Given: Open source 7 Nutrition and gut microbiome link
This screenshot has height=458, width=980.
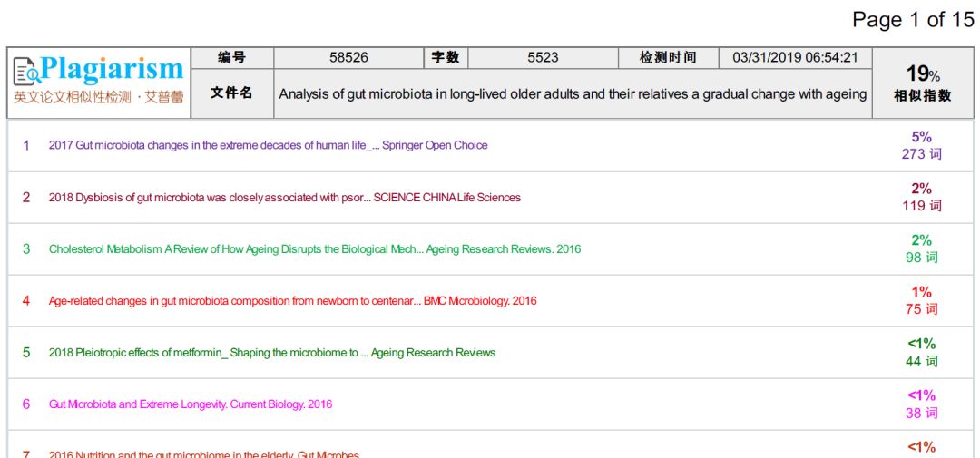Looking at the screenshot, I should coord(204,454).
